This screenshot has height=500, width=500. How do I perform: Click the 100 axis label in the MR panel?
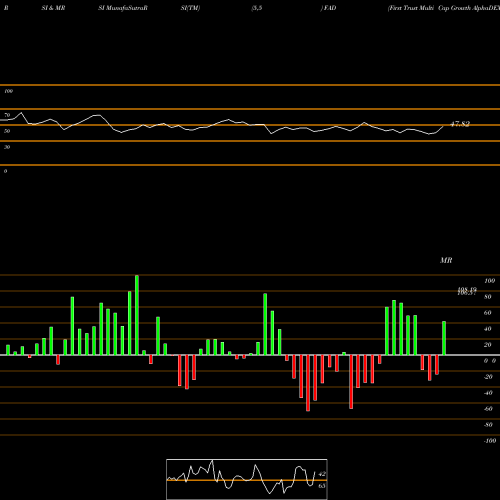click(489, 281)
